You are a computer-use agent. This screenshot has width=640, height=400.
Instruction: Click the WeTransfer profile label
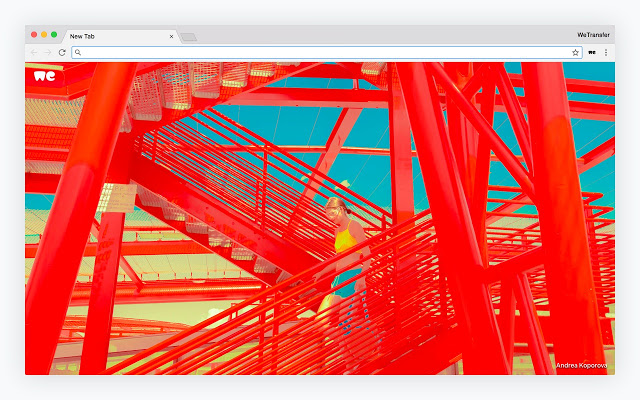pos(593,35)
